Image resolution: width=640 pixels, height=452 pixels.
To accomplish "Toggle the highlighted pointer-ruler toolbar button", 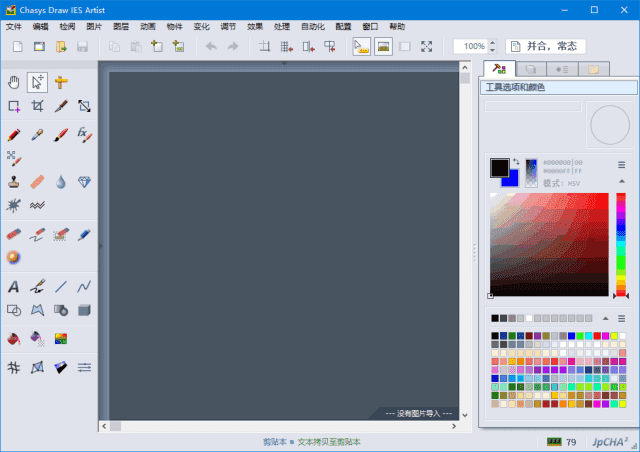I will pyautogui.click(x=362, y=47).
